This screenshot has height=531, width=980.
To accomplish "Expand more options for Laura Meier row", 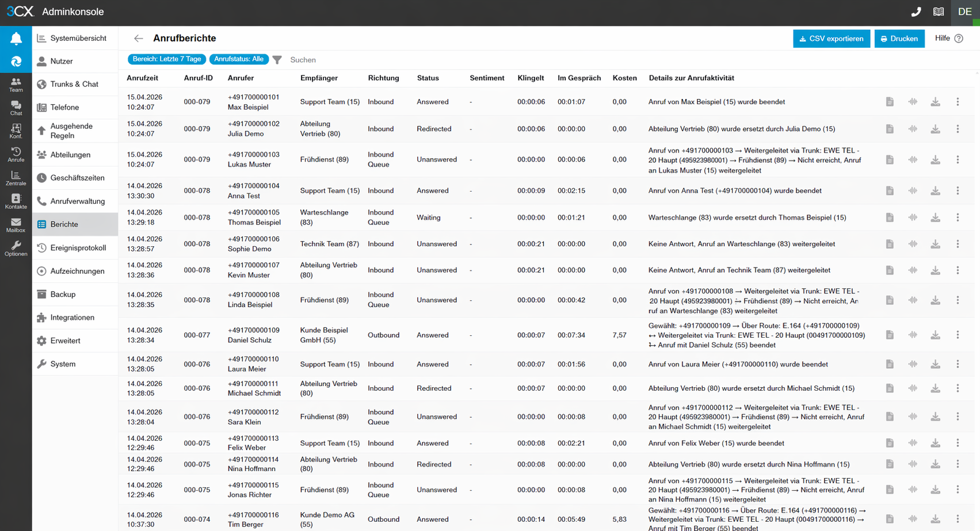I will point(958,364).
